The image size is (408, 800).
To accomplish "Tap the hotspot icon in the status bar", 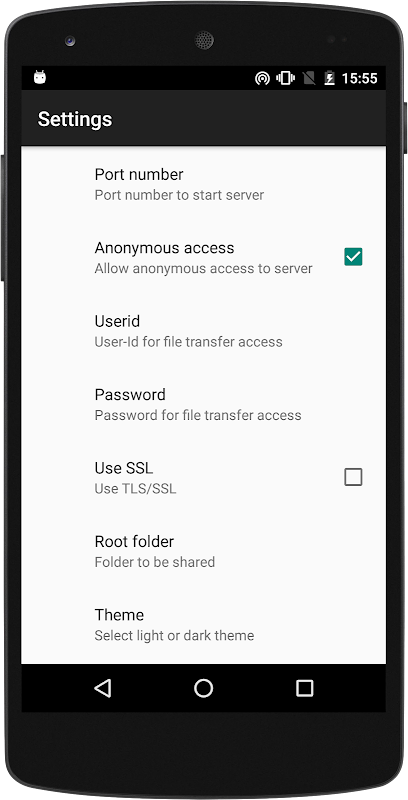I will 262,78.
